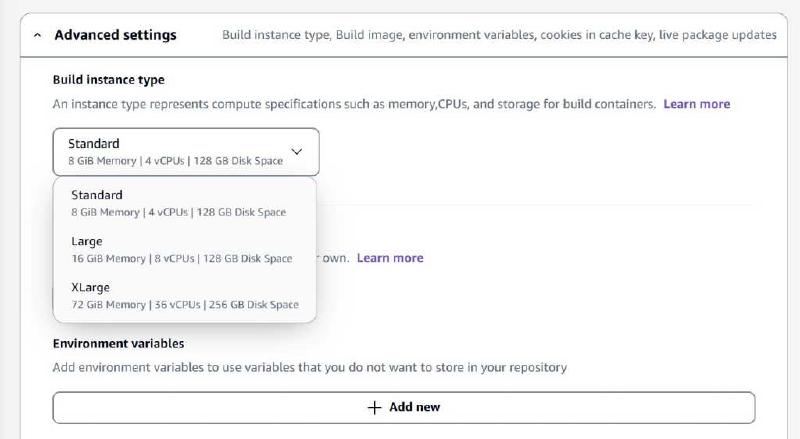Click the 8 GiB Memory line in list
800x439 pixels.
(178, 212)
